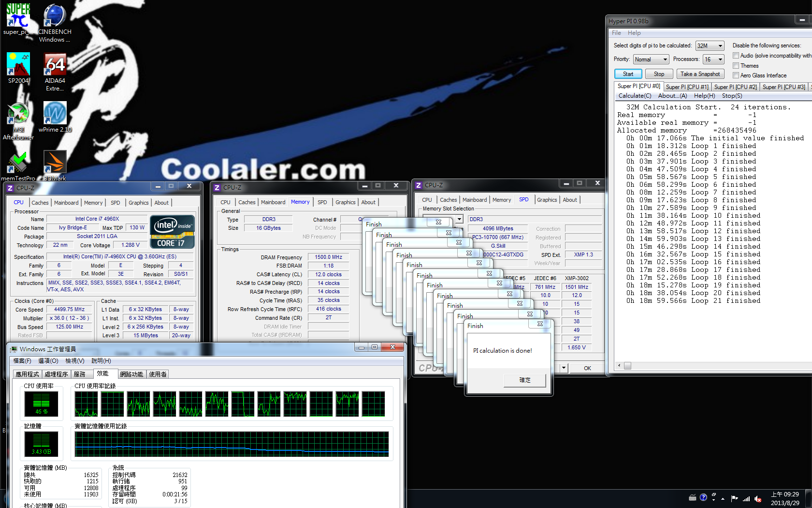812x508 pixels.
Task: Click the blue help icon in system tray
Action: pos(703,497)
